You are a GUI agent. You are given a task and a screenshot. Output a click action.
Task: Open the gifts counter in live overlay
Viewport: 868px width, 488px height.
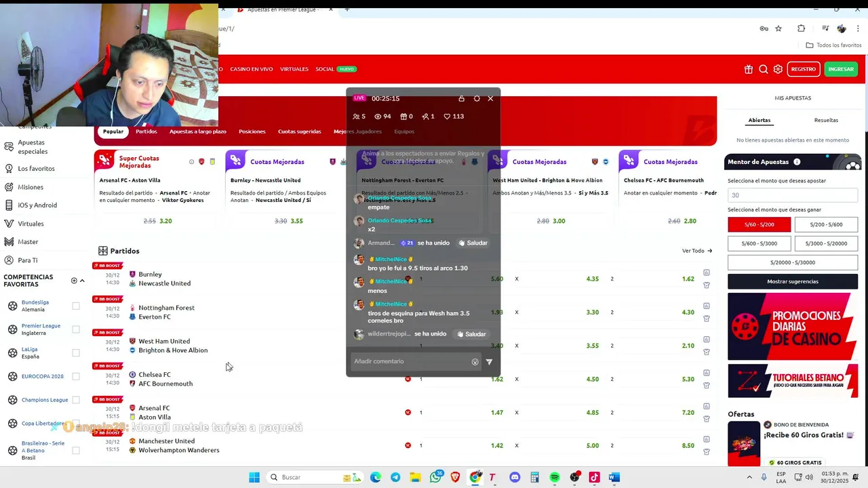(x=406, y=116)
